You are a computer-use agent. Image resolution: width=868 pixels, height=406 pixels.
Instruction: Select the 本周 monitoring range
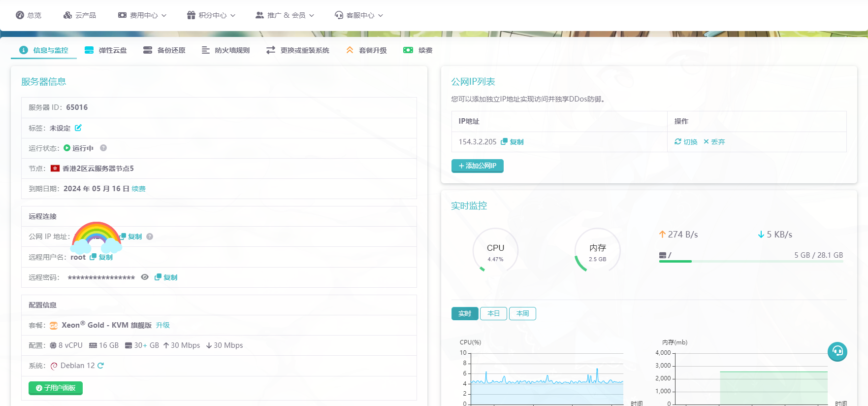pyautogui.click(x=522, y=313)
